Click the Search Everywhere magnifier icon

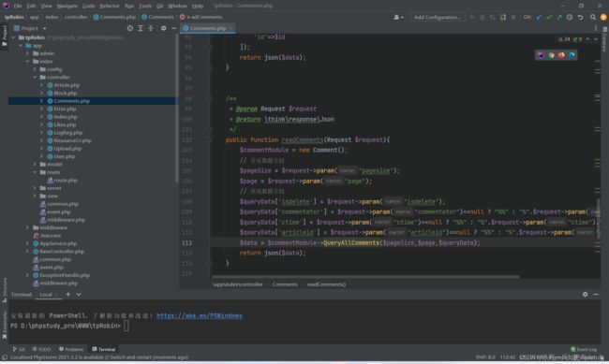(593, 17)
